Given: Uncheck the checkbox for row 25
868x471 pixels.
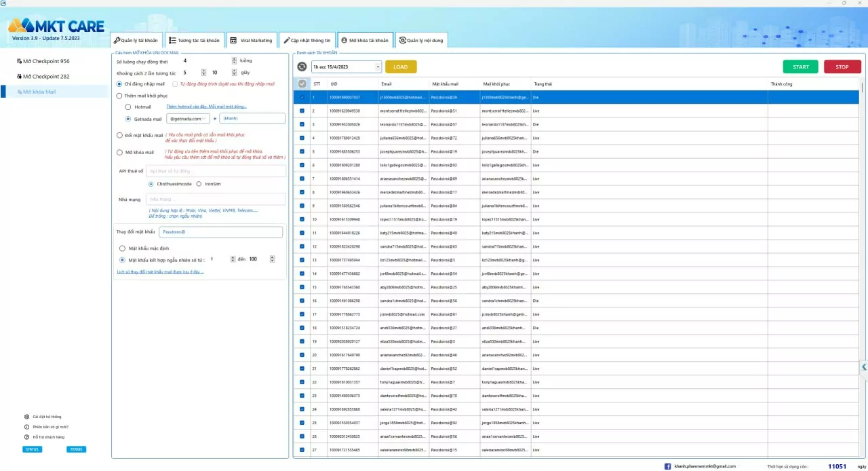Looking at the screenshot, I should 302,423.
